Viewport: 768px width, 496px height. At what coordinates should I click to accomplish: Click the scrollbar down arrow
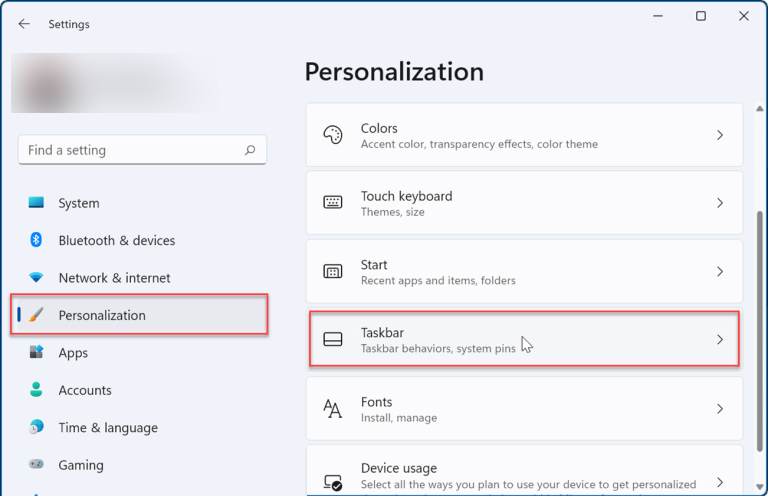(759, 487)
